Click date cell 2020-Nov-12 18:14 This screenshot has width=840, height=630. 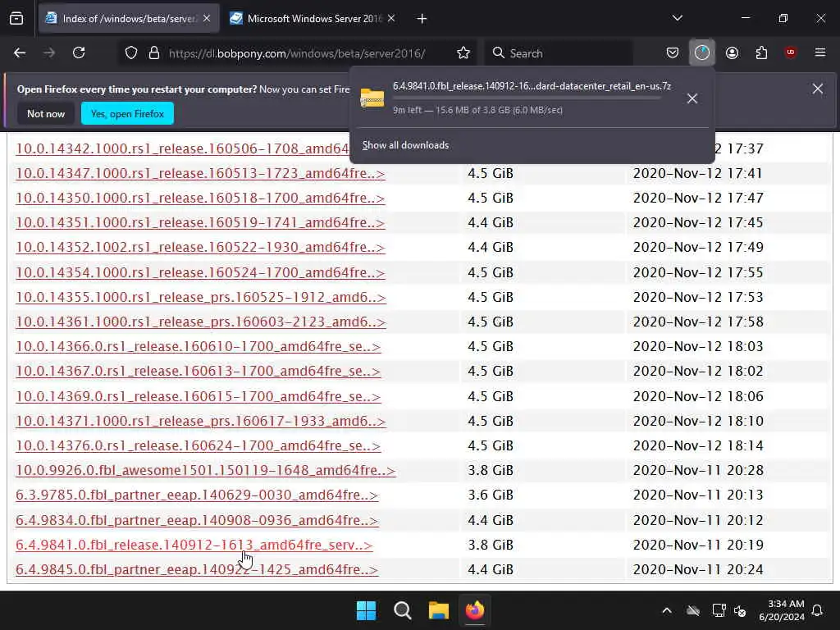click(698, 445)
